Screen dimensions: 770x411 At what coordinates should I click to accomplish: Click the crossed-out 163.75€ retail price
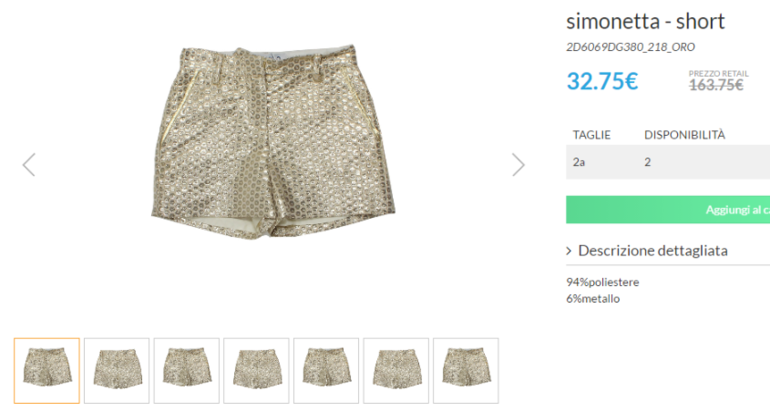tap(716, 85)
